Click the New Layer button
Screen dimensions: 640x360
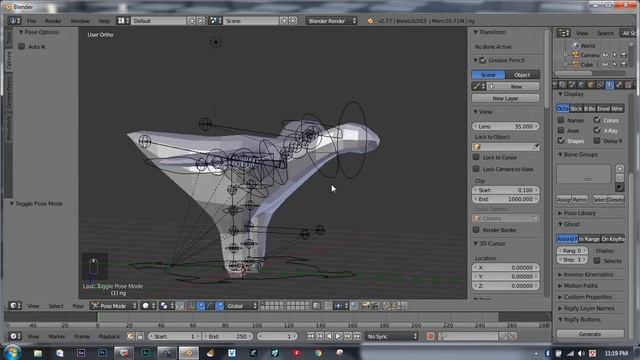(505, 98)
